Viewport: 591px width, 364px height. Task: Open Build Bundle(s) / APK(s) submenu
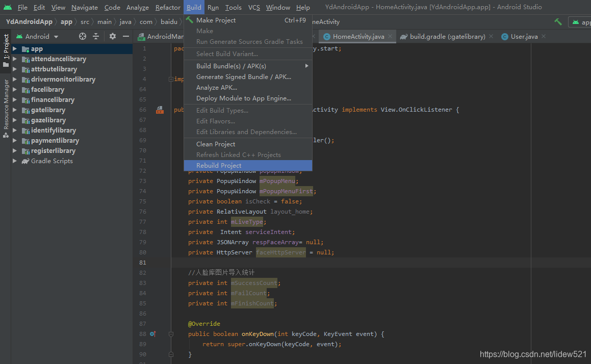248,66
